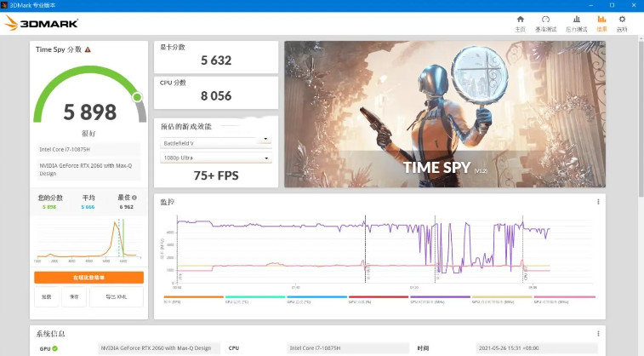Click the system info CPU name field
Image resolution: width=644 pixels, height=356 pixels.
(x=348, y=348)
